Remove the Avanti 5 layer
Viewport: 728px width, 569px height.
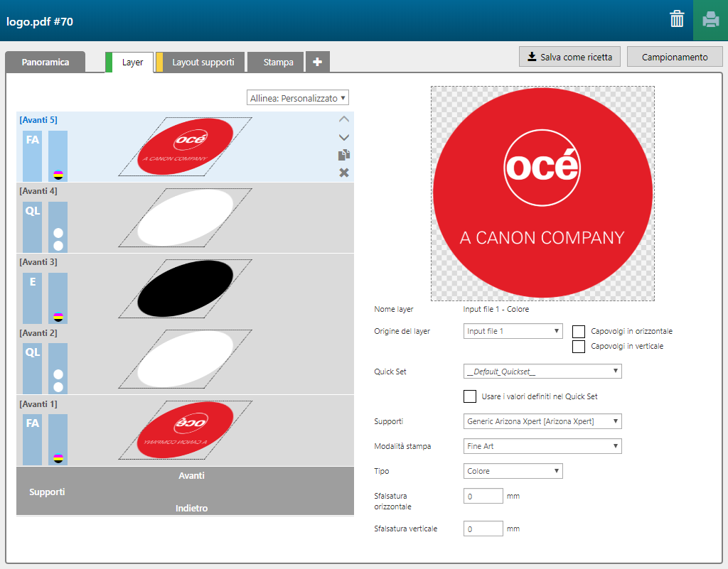[x=343, y=173]
